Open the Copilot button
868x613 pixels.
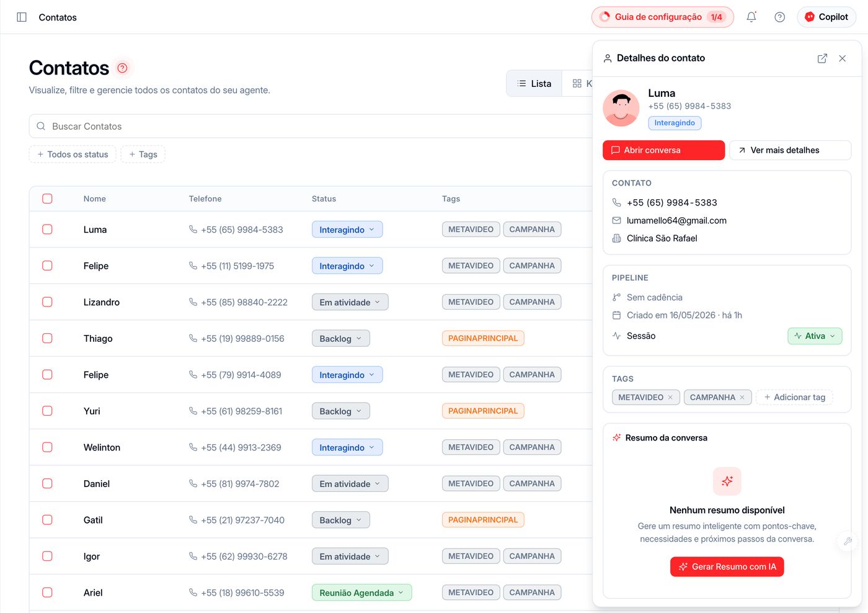826,17
